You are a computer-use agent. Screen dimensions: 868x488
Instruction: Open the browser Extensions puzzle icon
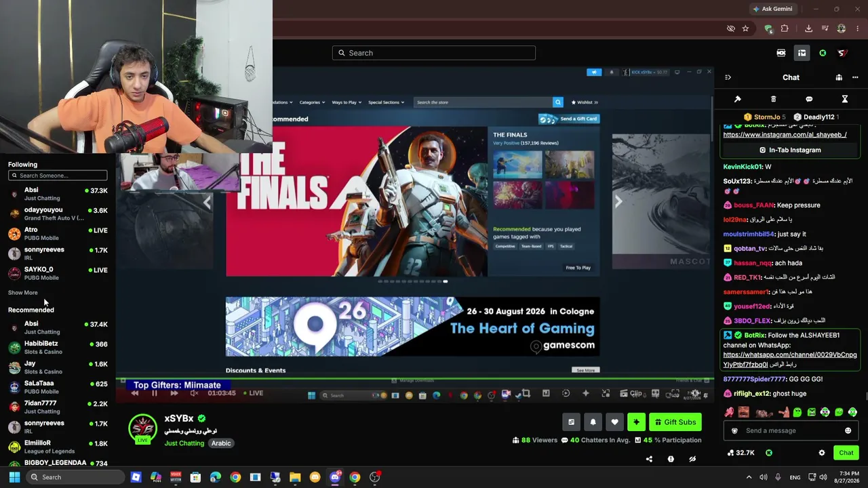(x=785, y=28)
